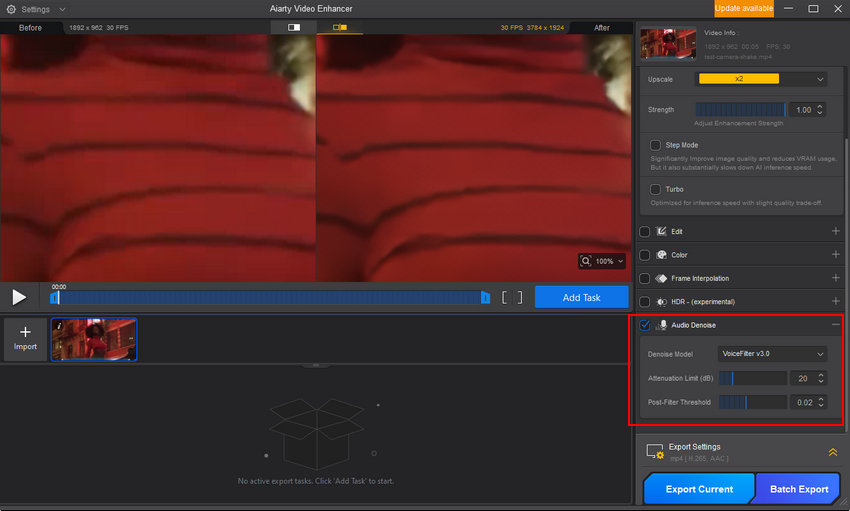
Task: Open the Denoise Model VoiceFilter v3.0 dropdown
Action: coord(772,354)
